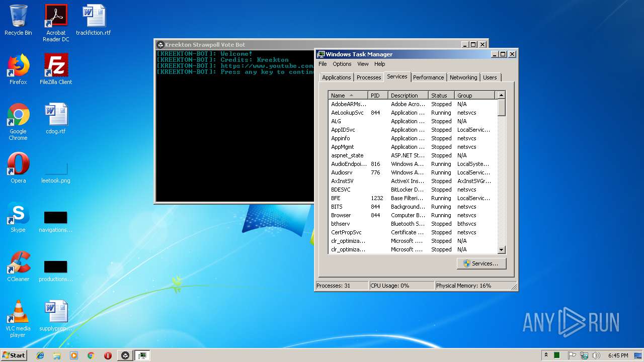Click the Windows Task Manager title bar icon

tap(321, 54)
